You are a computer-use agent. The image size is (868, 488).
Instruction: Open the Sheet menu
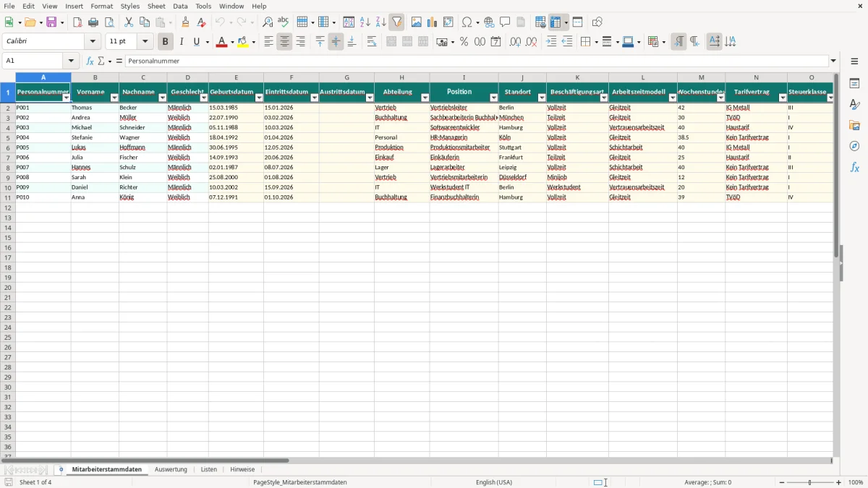[156, 6]
